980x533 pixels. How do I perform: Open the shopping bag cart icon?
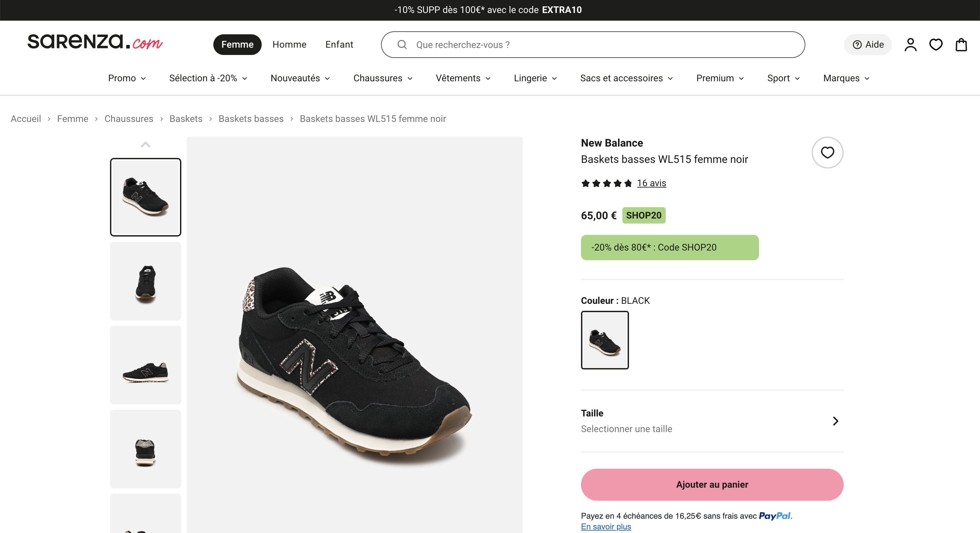click(x=961, y=45)
